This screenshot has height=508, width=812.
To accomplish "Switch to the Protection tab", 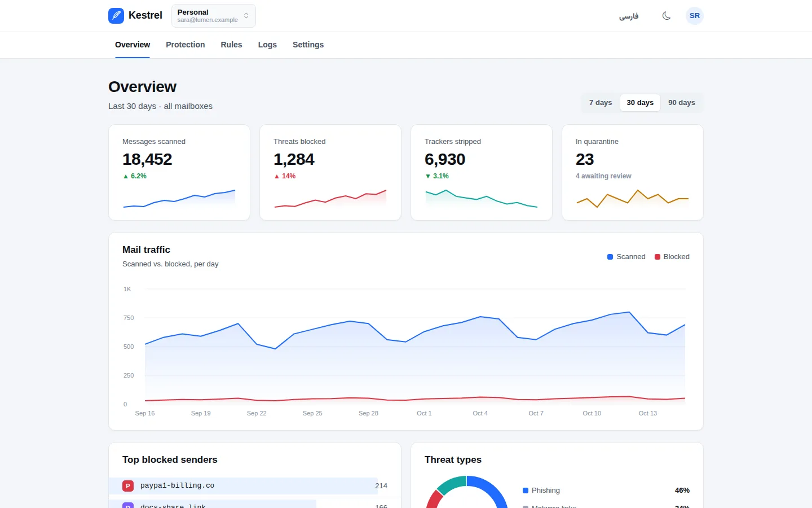I will click(x=186, y=45).
